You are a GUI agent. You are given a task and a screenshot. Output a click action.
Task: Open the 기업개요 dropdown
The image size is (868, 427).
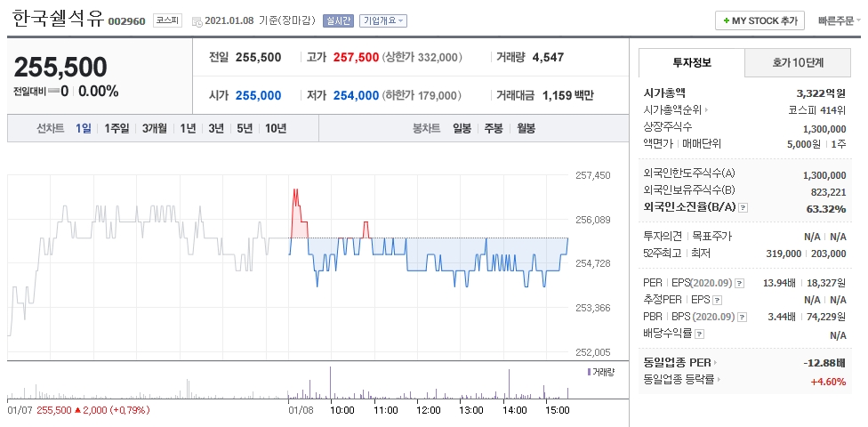[383, 21]
